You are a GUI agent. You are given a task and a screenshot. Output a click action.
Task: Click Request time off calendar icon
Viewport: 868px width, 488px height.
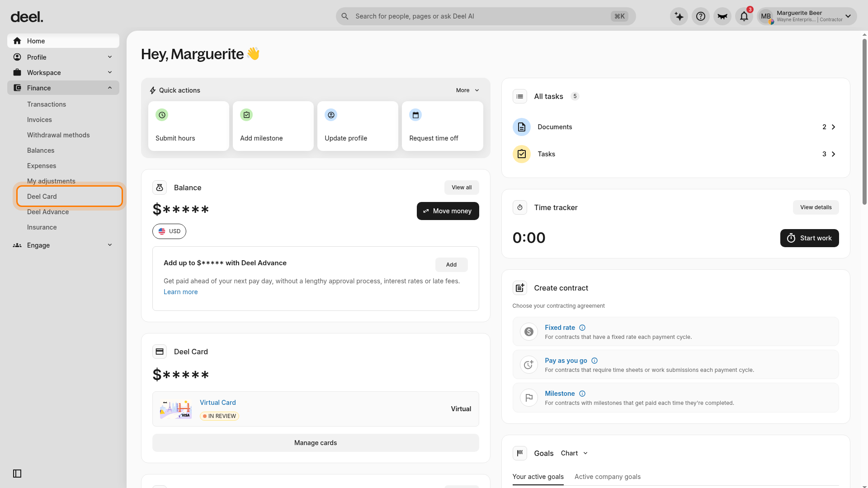[415, 115]
